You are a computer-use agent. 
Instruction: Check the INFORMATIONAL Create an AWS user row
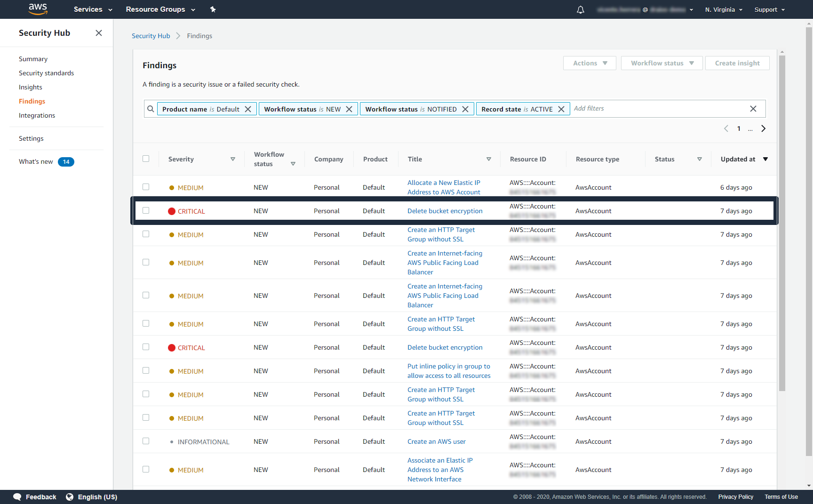(x=146, y=441)
